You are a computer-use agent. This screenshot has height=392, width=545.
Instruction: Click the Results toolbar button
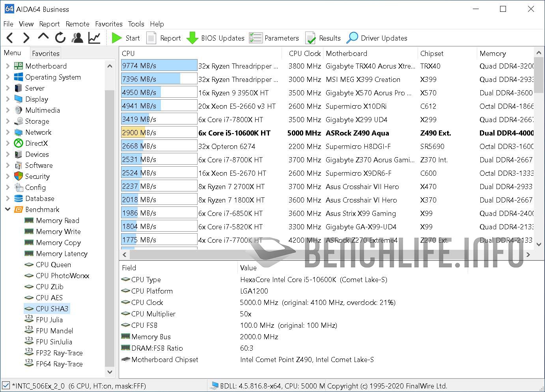tap(323, 38)
